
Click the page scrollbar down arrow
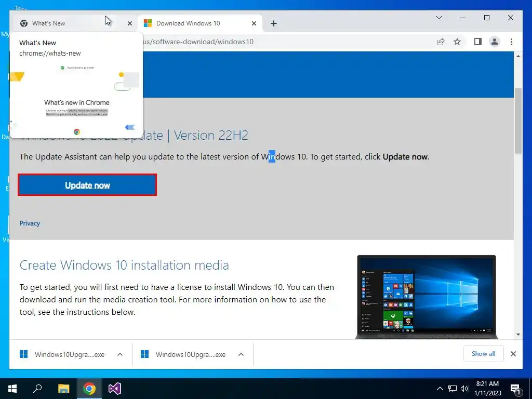pos(518,335)
